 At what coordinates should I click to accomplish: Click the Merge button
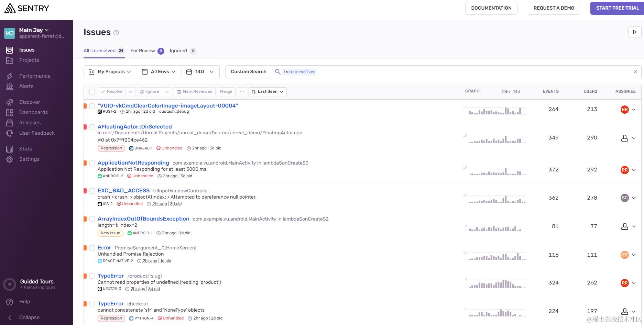point(226,92)
